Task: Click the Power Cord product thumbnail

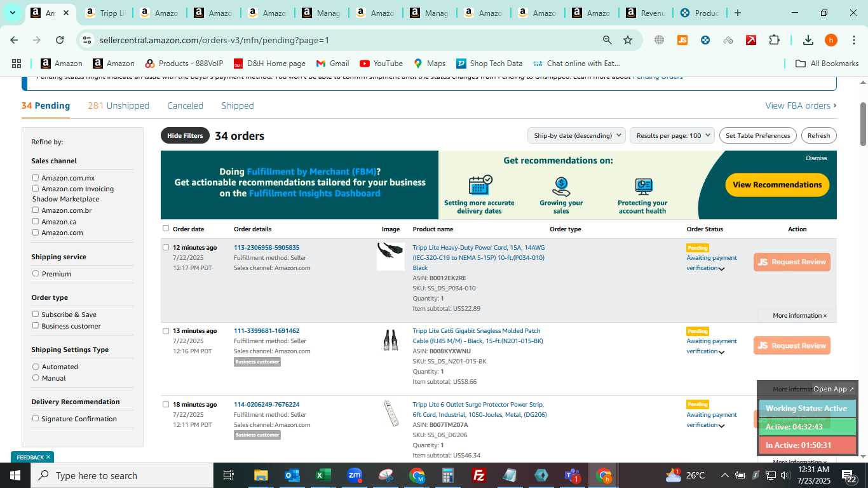Action: coord(390,256)
